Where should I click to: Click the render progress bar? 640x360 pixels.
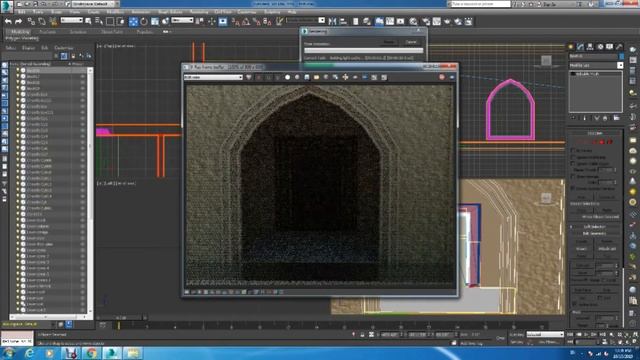coord(363,51)
